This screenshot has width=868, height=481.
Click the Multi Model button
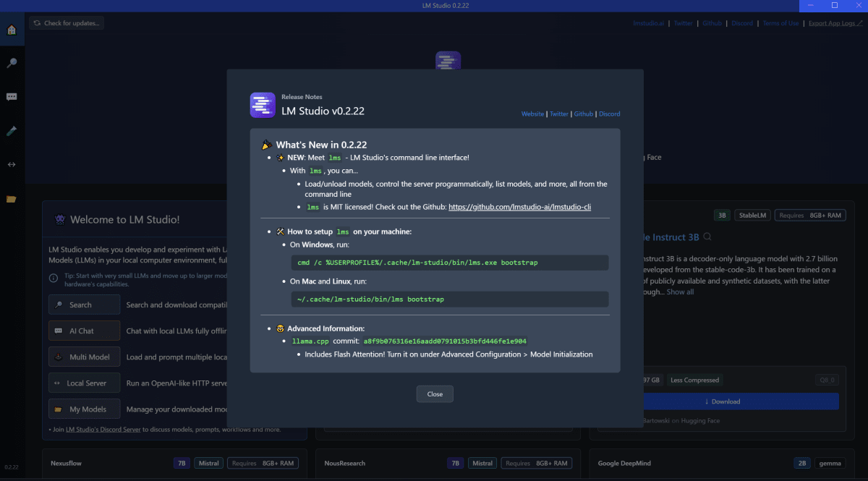click(84, 357)
